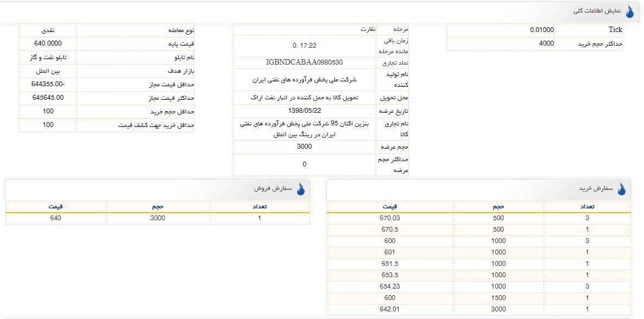
Task: Click the flame icon in سفارش فروش header
Action: tap(301, 189)
